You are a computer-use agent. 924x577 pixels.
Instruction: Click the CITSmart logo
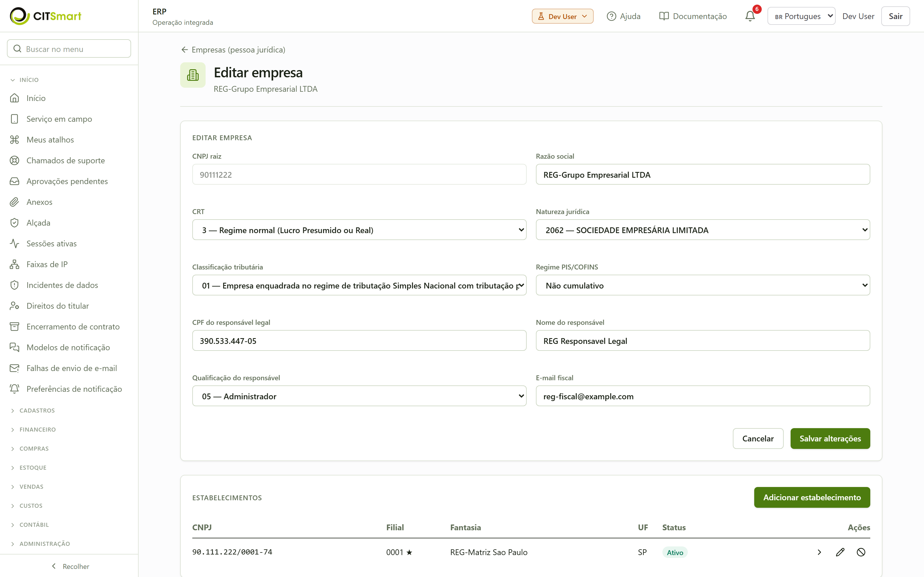46,16
